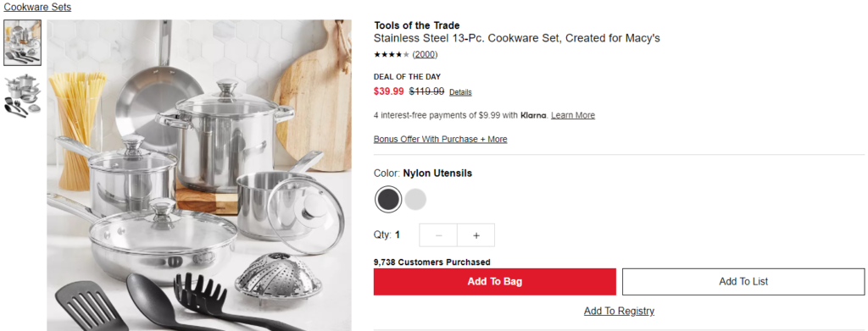The width and height of the screenshot is (868, 331).
Task: Select the dark gray color swatch
Action: (388, 200)
